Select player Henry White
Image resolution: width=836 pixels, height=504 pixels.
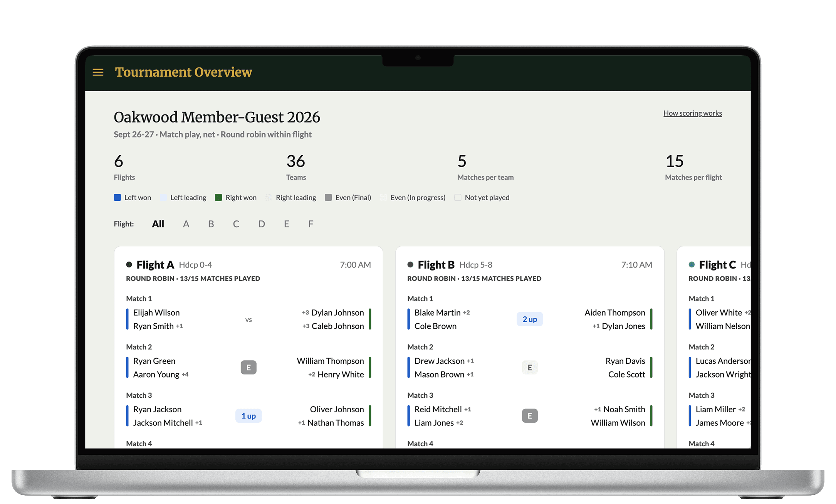(341, 375)
